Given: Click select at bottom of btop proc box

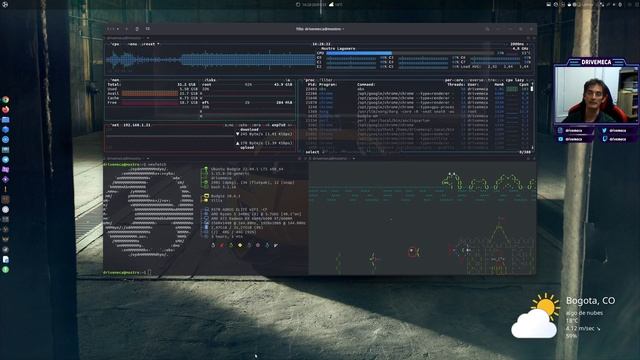Looking at the screenshot, I should [x=313, y=152].
